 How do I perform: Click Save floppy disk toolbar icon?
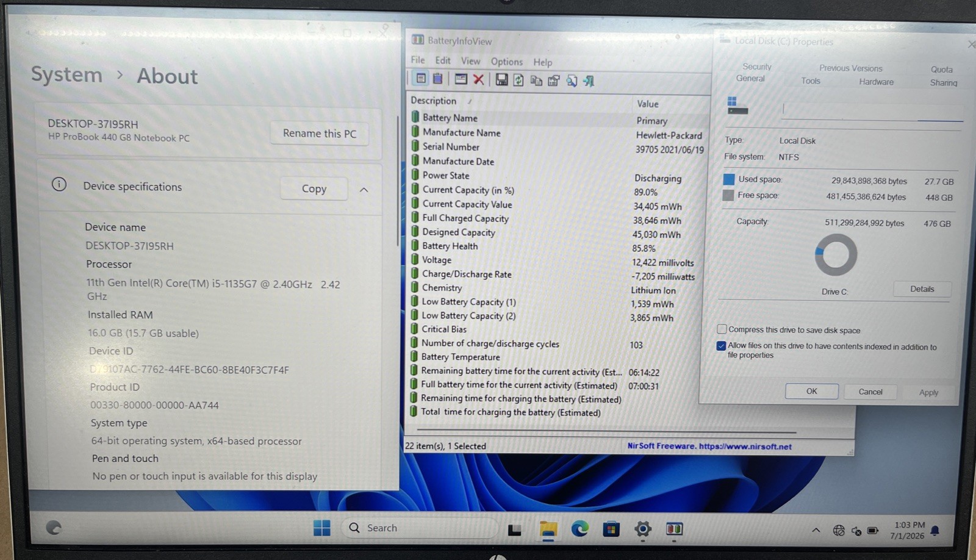tap(501, 80)
